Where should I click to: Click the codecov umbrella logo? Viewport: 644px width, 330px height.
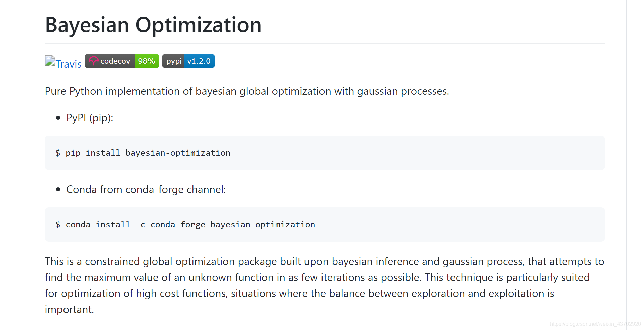[93, 61]
